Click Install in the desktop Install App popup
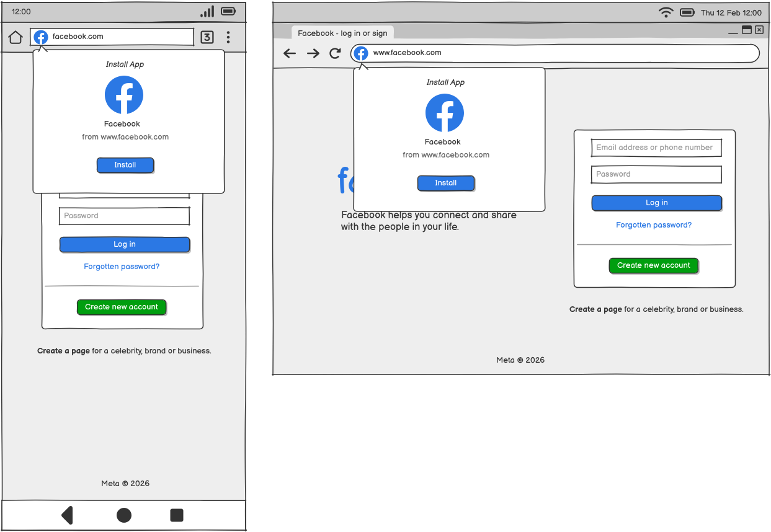The image size is (771, 532). point(446,183)
